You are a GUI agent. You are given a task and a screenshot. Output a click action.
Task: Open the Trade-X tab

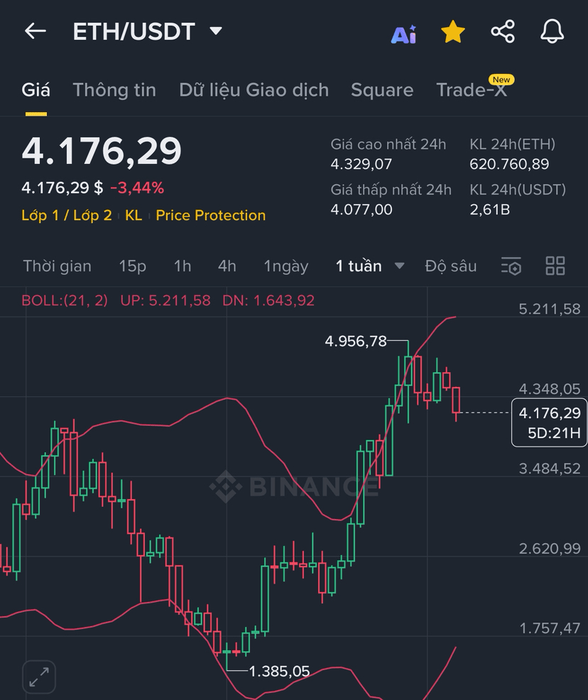[472, 90]
